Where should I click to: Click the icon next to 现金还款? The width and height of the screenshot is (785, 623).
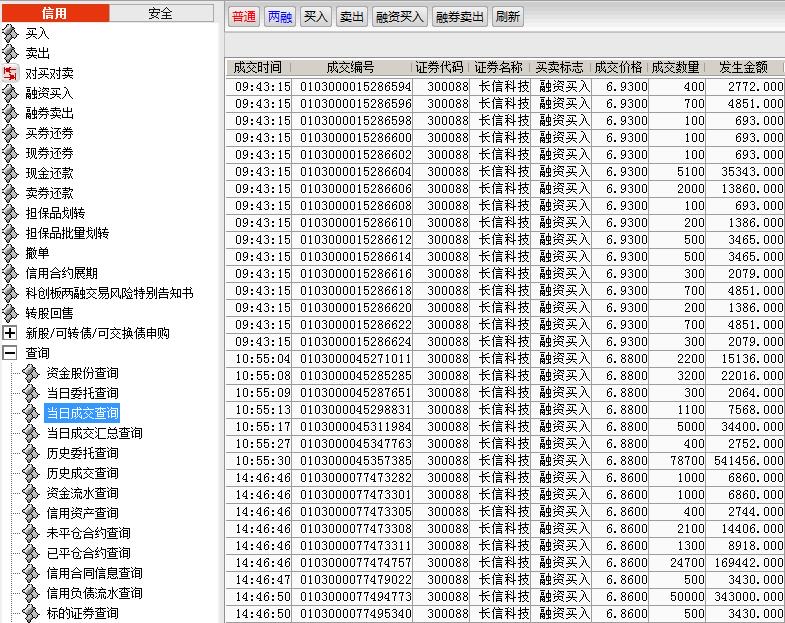click(10, 173)
